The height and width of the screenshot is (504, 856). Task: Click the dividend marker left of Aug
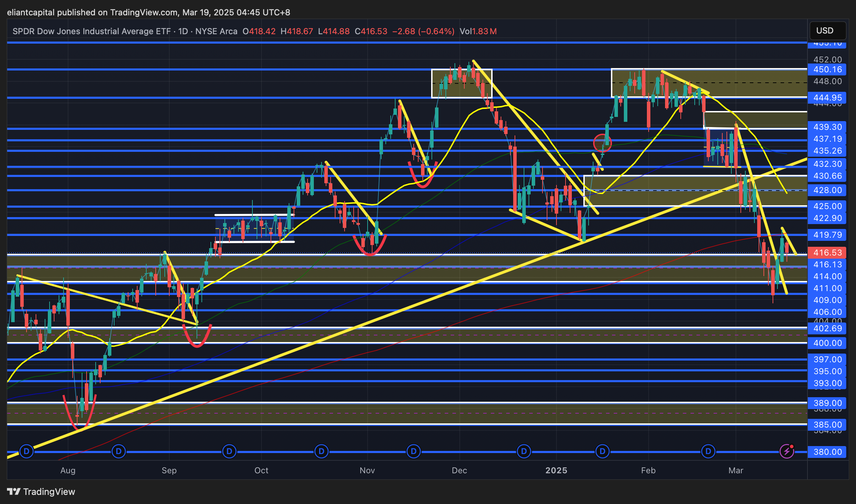(27, 451)
